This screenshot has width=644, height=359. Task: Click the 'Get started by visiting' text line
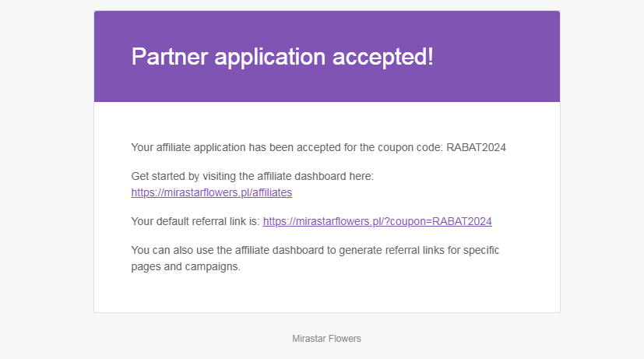(x=252, y=176)
